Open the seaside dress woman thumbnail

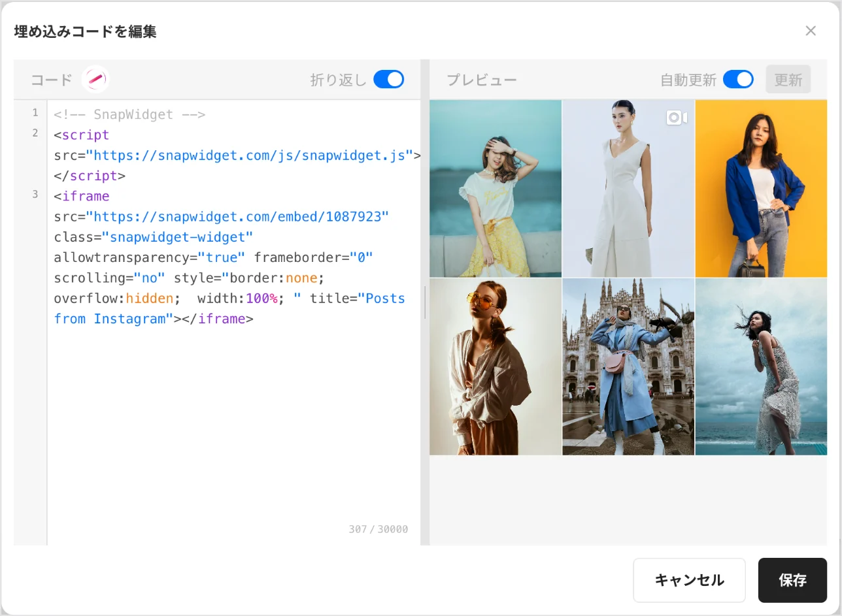pyautogui.click(x=761, y=367)
